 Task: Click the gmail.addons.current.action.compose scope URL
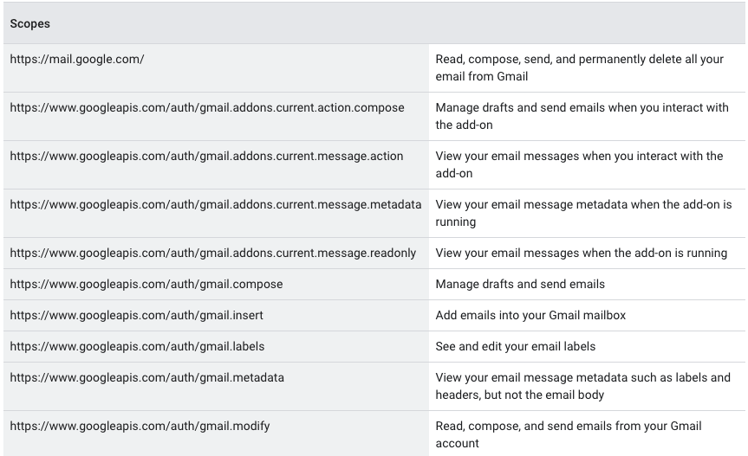pos(207,108)
